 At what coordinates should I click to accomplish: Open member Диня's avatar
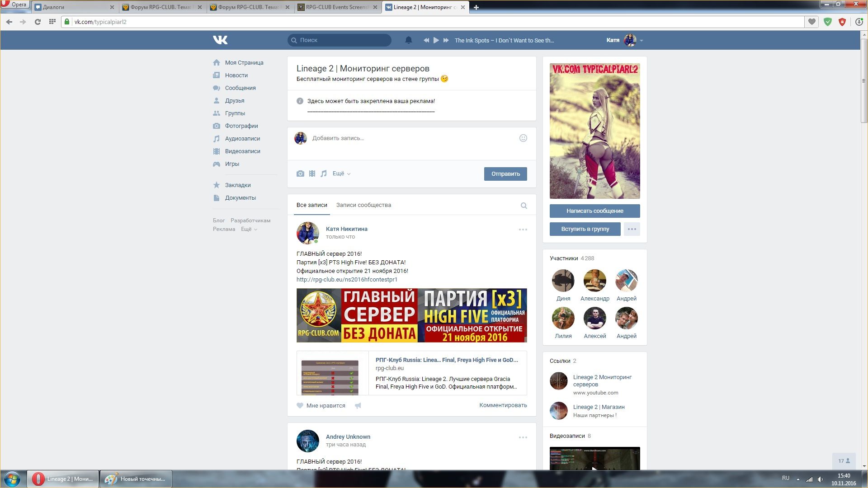pyautogui.click(x=563, y=281)
